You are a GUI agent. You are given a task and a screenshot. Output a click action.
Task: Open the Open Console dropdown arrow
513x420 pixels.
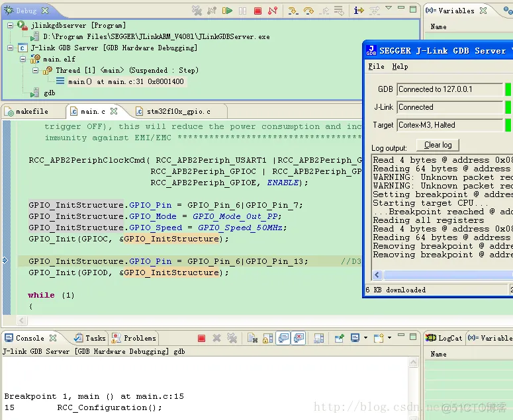389,338
